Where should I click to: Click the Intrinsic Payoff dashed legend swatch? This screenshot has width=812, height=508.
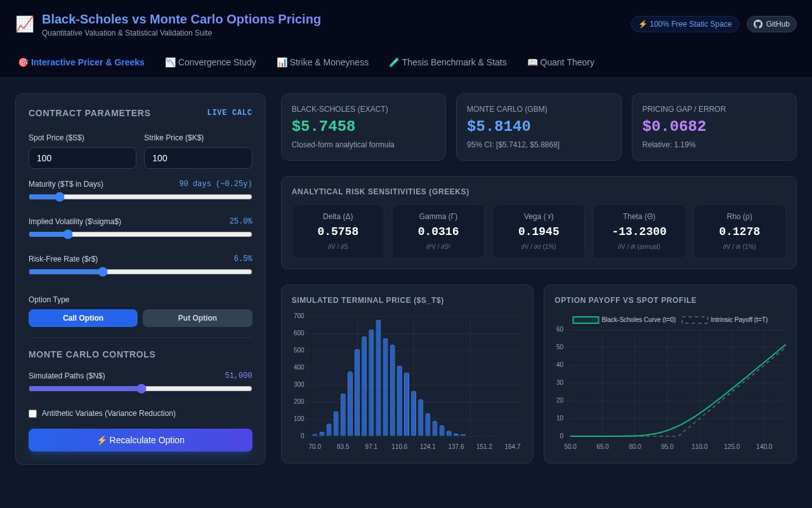click(x=695, y=320)
